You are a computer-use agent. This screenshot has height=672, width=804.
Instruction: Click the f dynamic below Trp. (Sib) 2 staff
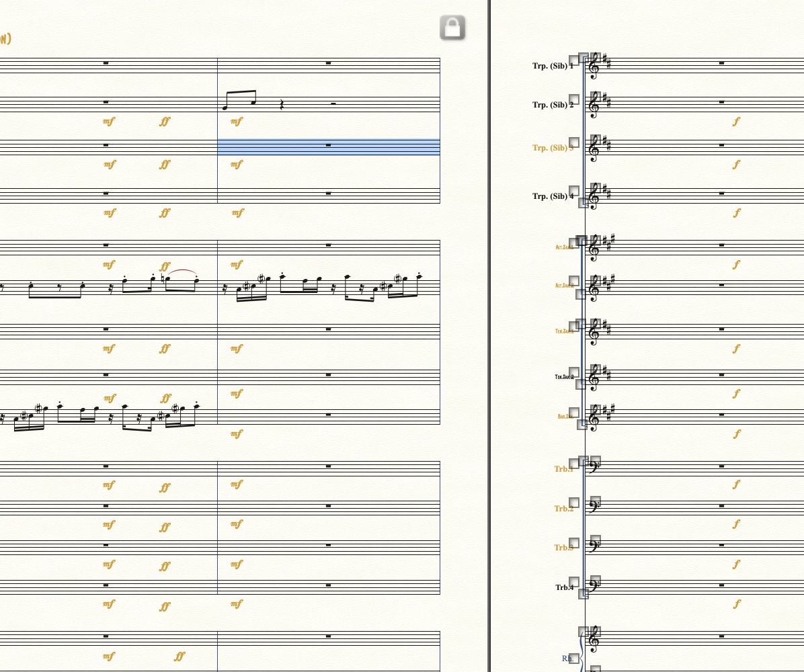pos(737,122)
